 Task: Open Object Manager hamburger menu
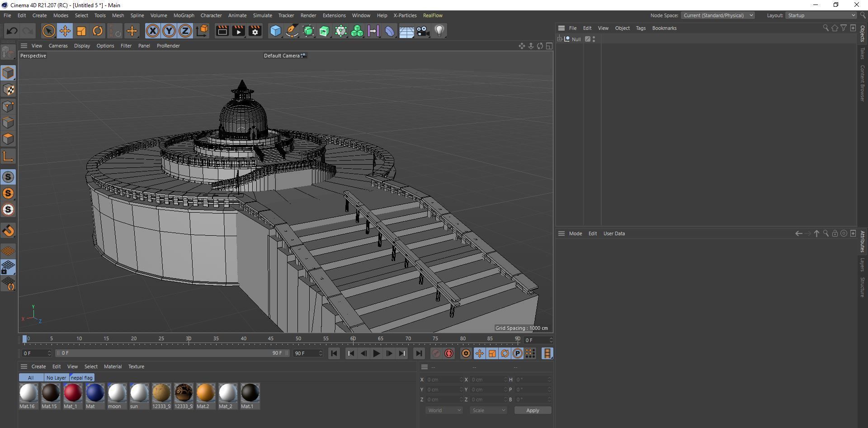point(561,28)
